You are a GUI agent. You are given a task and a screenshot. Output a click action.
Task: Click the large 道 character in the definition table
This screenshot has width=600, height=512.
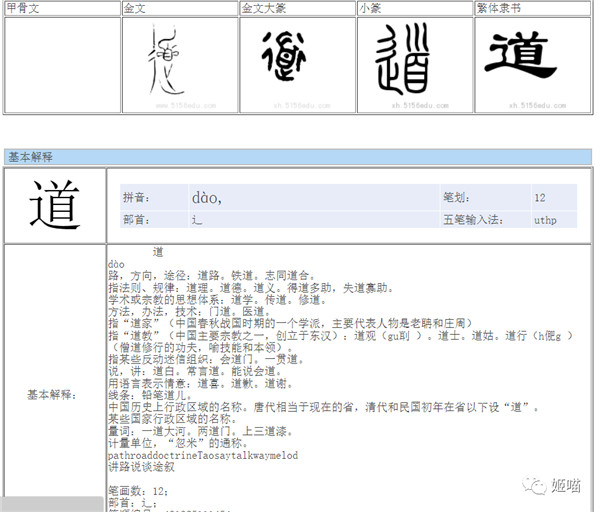[x=55, y=204]
